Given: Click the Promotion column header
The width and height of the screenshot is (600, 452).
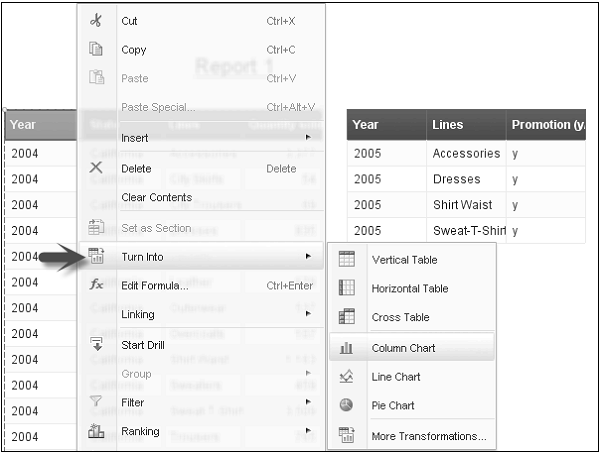Looking at the screenshot, I should pos(548,125).
